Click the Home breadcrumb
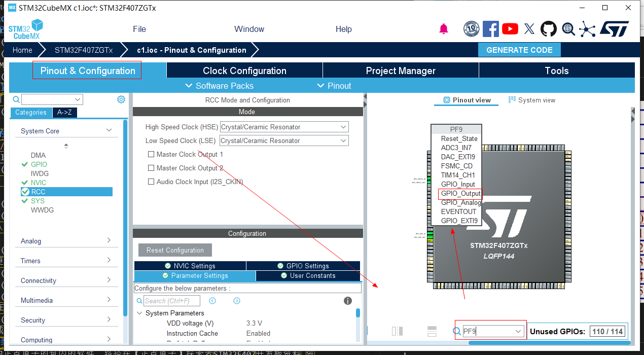 tap(22, 50)
